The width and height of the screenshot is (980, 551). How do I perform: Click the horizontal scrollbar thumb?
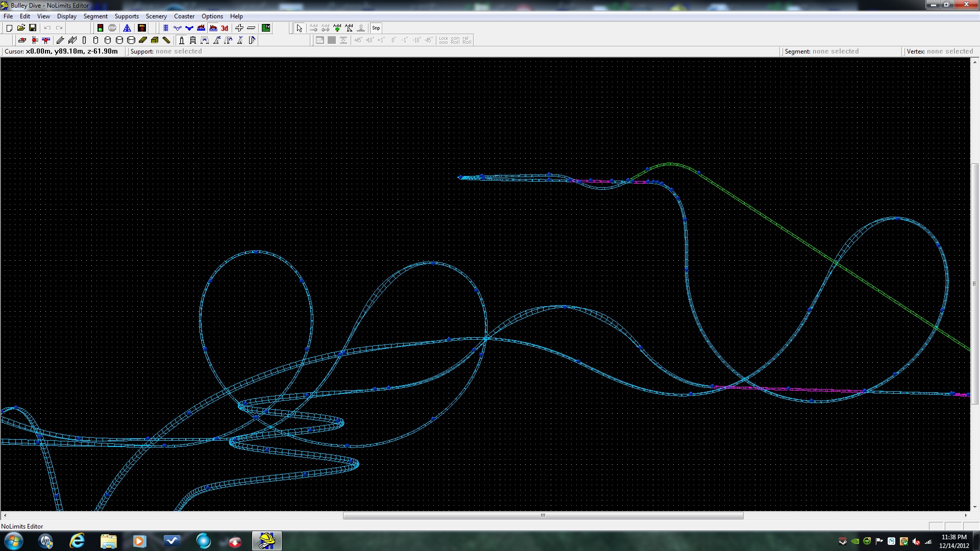543,515
